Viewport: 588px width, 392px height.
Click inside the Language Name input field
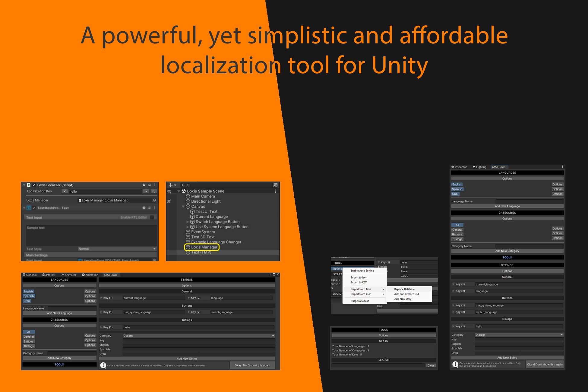tap(529, 201)
